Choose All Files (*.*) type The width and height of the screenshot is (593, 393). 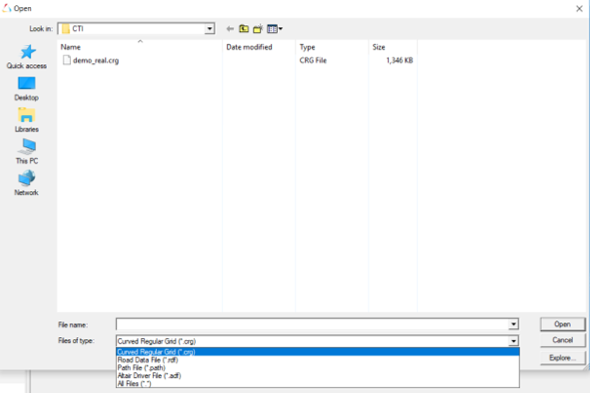pyautogui.click(x=318, y=384)
